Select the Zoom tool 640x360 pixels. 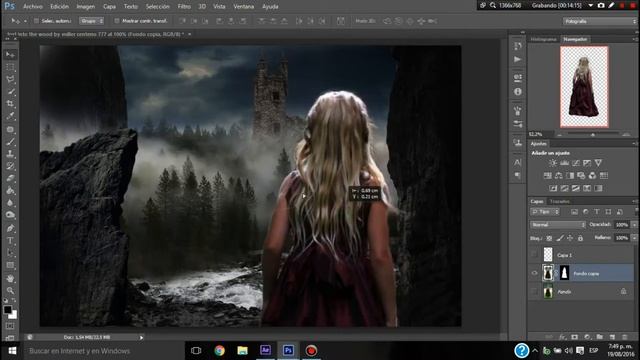(x=11, y=291)
